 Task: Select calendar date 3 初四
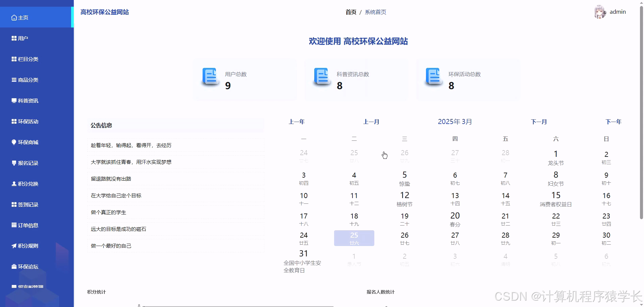[304, 179]
